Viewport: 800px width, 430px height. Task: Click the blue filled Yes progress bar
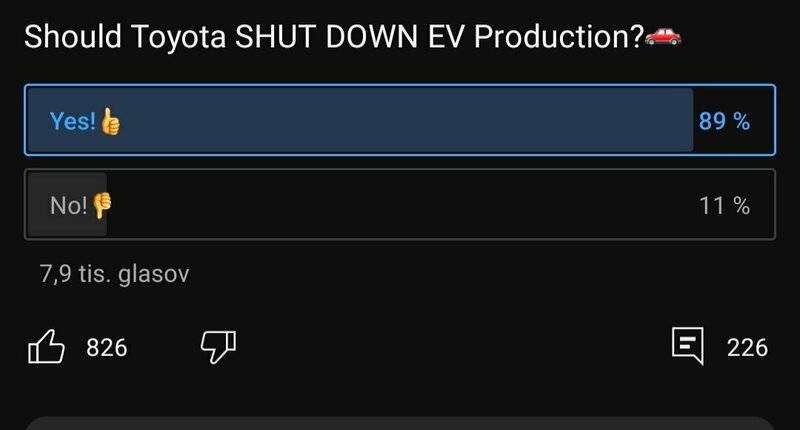click(400, 122)
